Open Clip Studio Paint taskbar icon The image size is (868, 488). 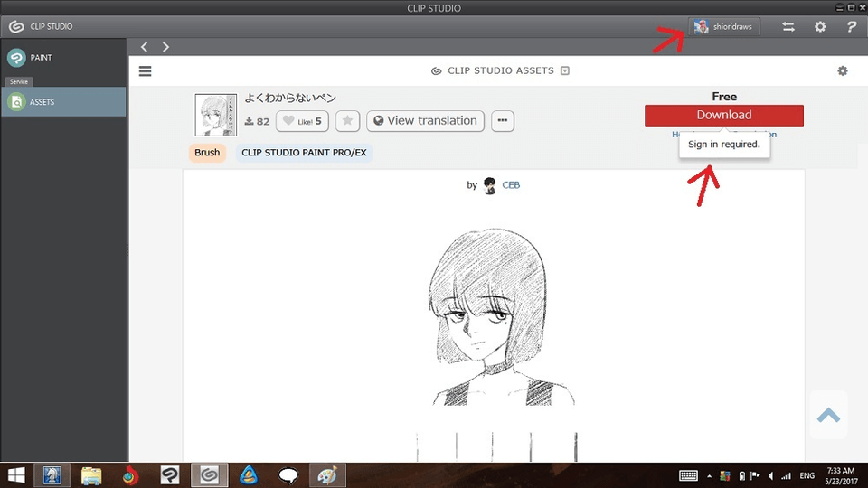169,475
